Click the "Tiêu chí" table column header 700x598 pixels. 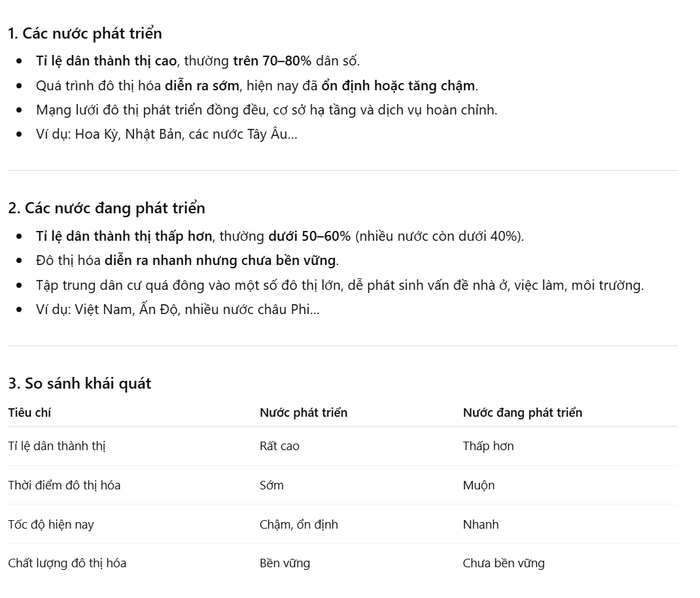coord(29,413)
